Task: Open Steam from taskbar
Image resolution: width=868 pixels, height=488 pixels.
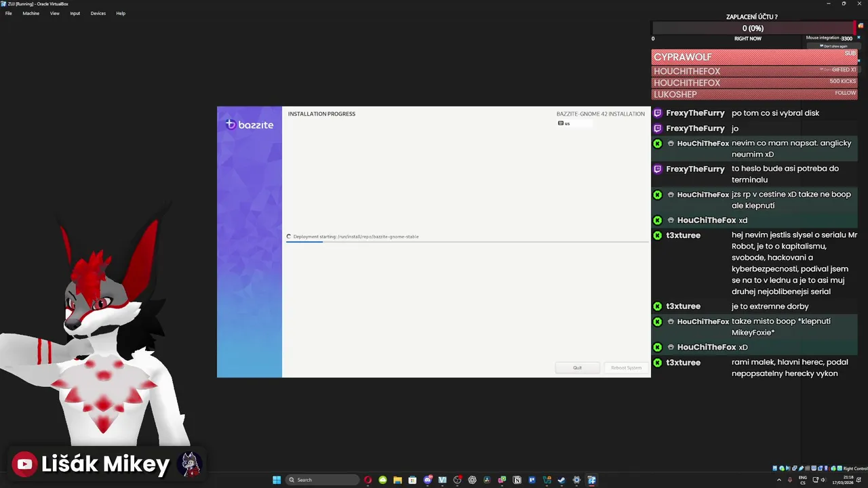Action: coord(561,480)
